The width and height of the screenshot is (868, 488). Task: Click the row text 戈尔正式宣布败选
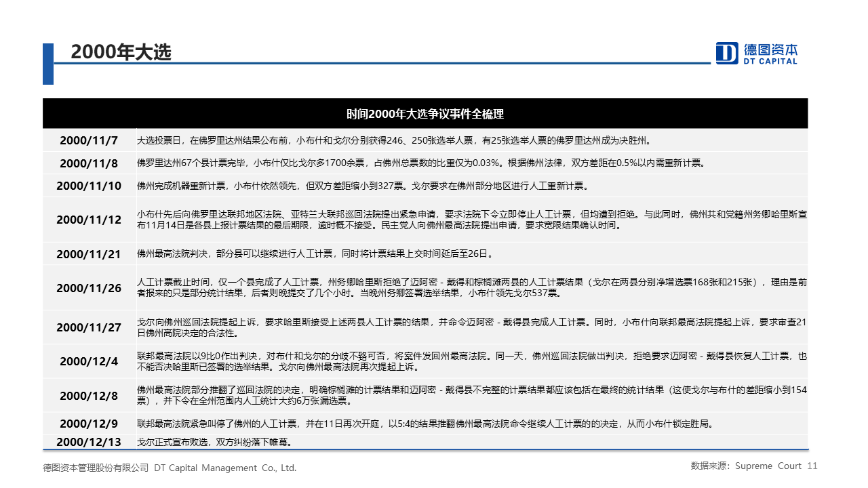(x=215, y=442)
